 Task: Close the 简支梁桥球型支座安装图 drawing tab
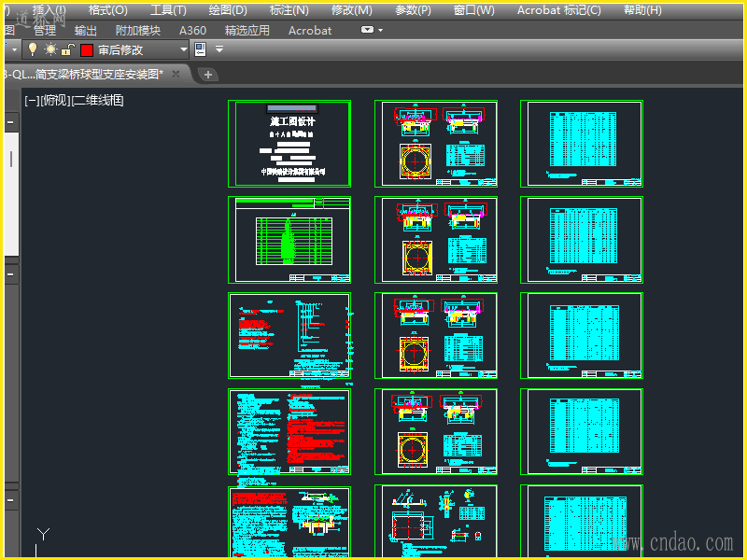click(176, 74)
